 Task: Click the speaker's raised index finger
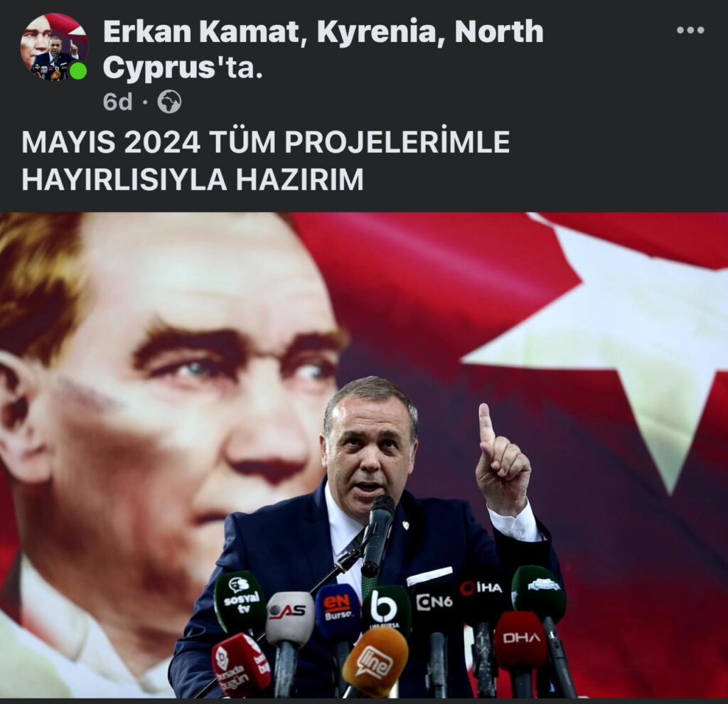tap(486, 427)
